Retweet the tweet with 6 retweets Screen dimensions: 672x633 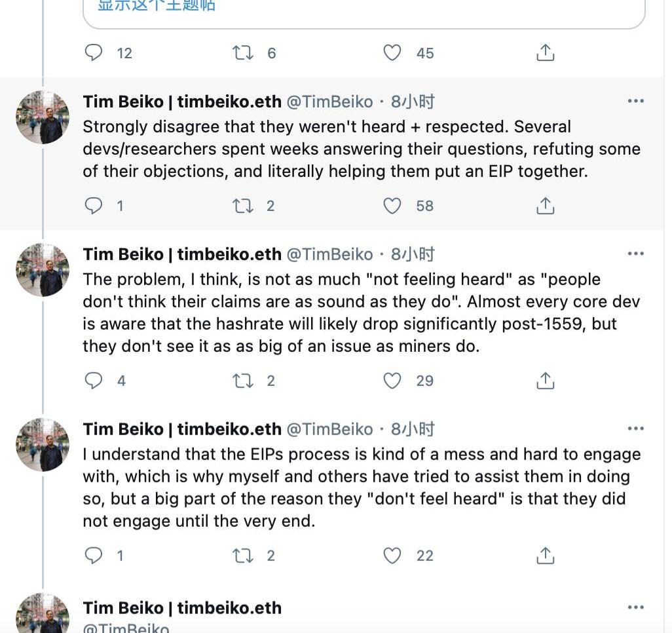point(243,52)
